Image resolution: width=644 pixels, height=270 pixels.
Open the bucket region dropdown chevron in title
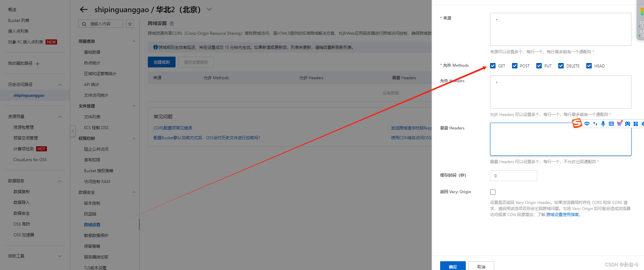(x=209, y=9)
